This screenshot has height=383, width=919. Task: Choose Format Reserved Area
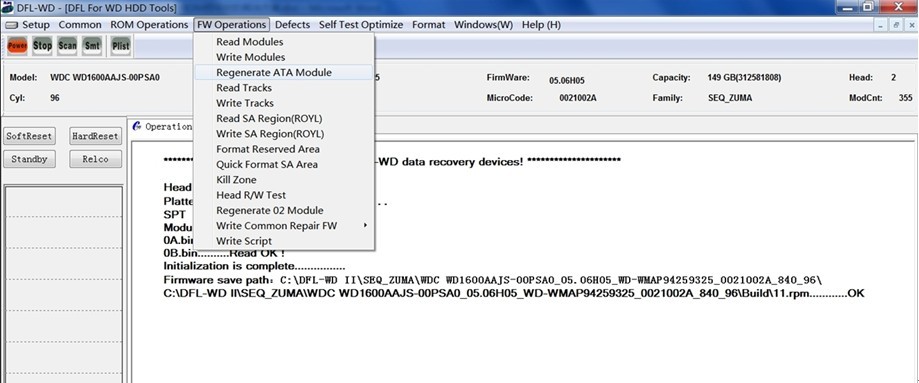[x=284, y=149]
